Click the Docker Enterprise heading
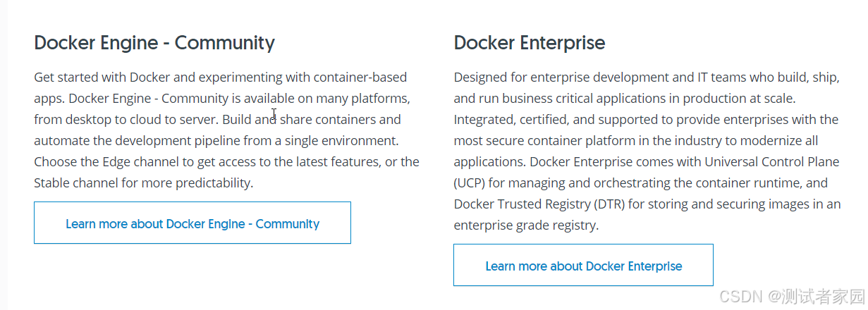This screenshot has height=310, width=868. point(530,43)
